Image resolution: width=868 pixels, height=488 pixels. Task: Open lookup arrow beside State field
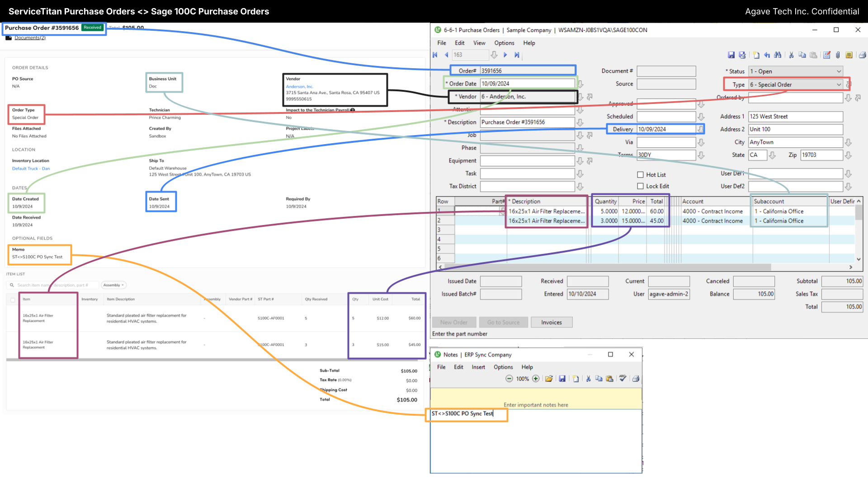coord(773,155)
